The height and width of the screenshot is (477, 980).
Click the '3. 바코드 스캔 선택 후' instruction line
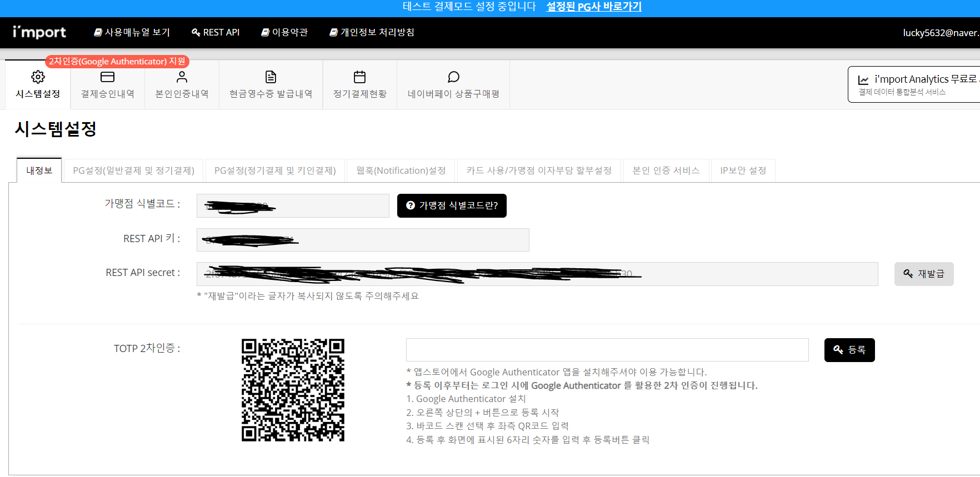coord(488,426)
